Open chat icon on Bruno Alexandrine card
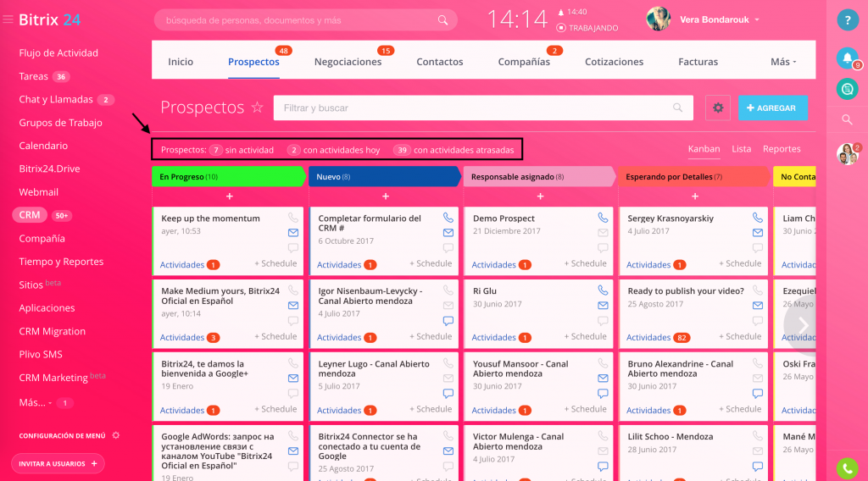Screen dimensions: 868x481 [757, 394]
